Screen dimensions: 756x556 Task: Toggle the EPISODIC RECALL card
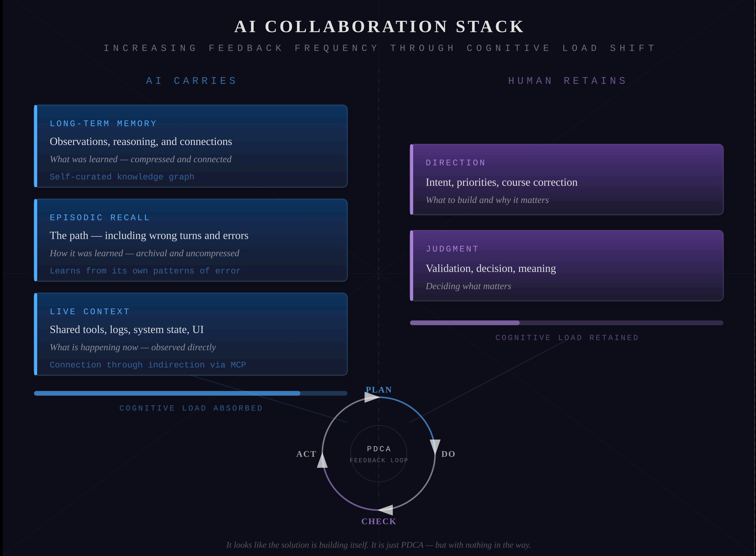click(191, 240)
